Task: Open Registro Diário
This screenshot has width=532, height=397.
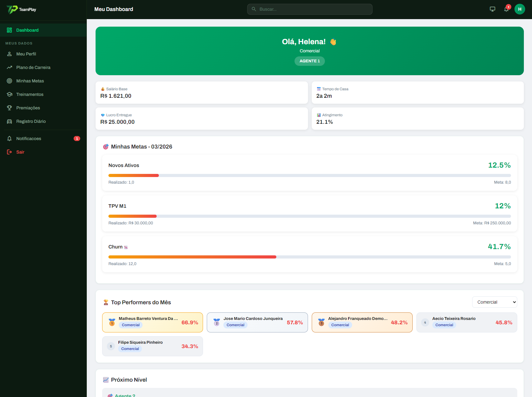Action: click(43, 121)
